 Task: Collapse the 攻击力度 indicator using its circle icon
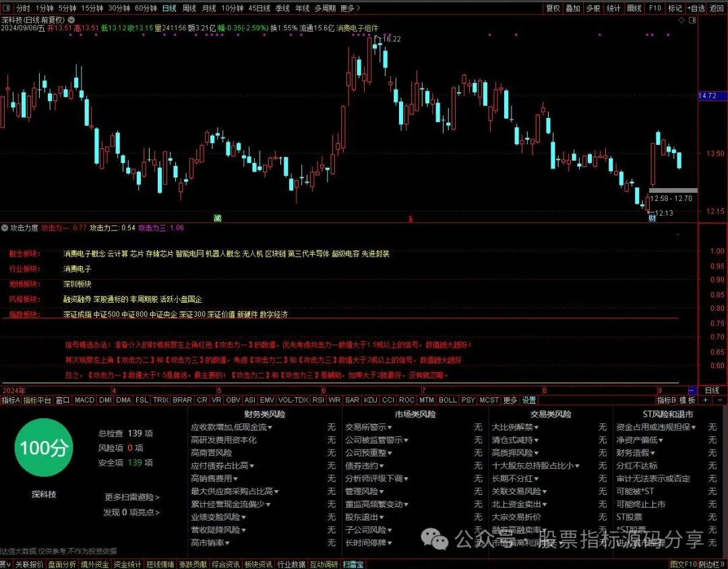pyautogui.click(x=5, y=228)
